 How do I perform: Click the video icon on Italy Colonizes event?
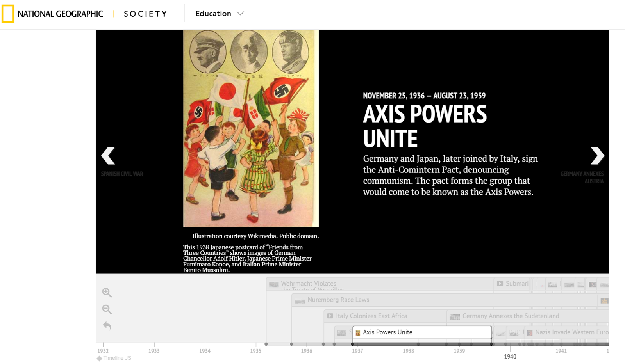pyautogui.click(x=330, y=316)
